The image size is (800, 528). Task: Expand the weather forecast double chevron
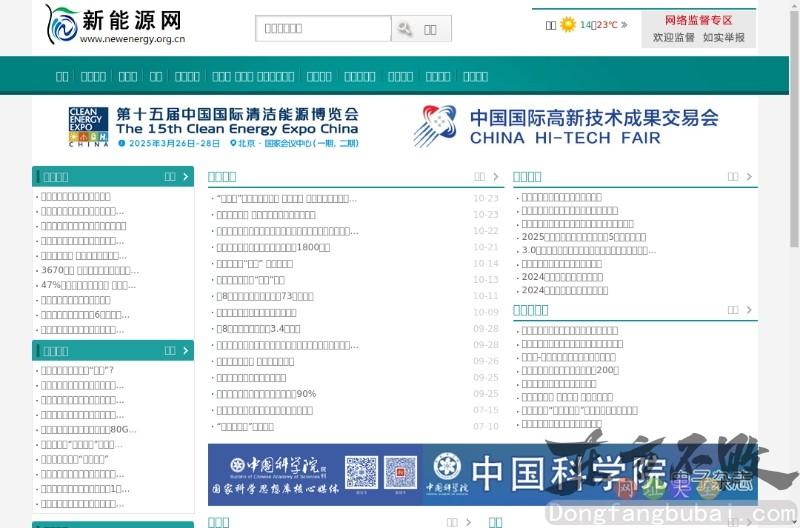click(x=624, y=24)
